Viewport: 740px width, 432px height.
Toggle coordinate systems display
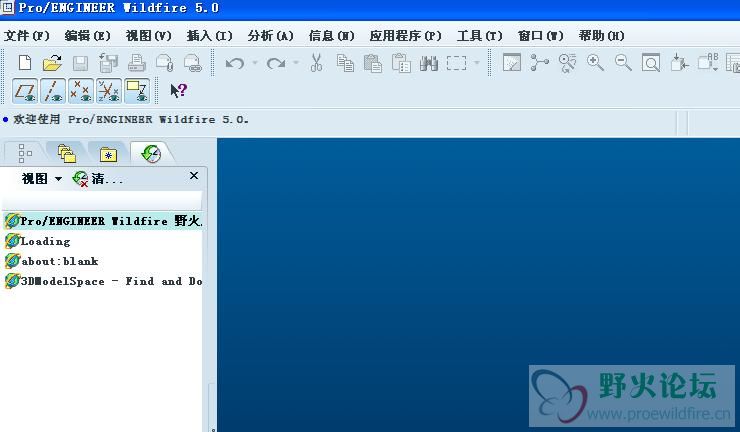[109, 91]
